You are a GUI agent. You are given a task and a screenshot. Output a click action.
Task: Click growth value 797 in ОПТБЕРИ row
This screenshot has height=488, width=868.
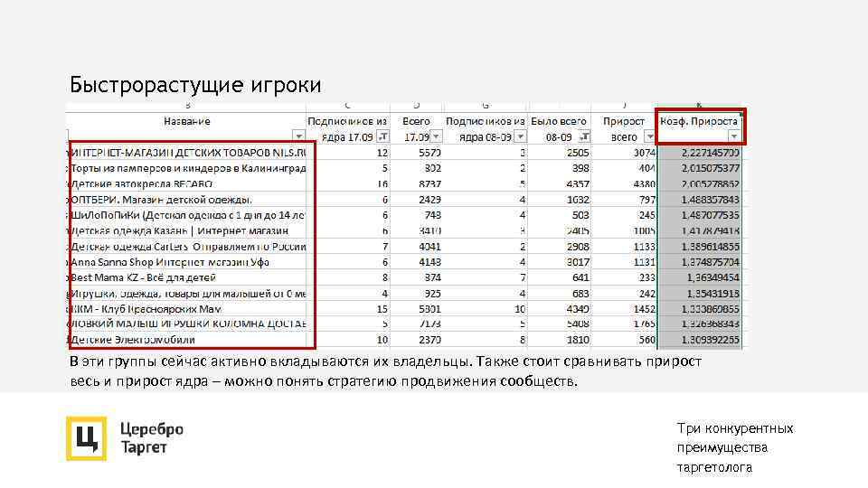point(647,200)
